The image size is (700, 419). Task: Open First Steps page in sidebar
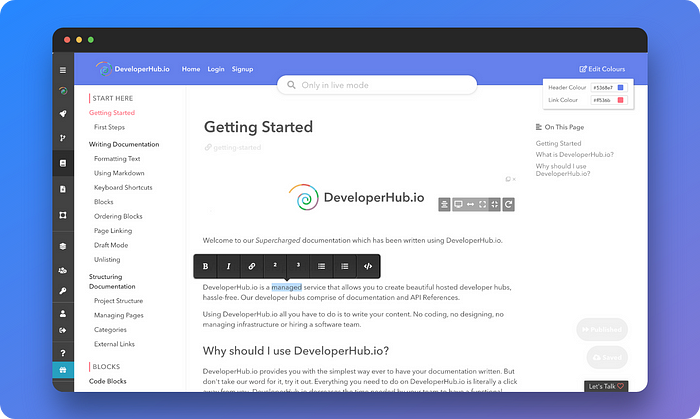pos(109,127)
